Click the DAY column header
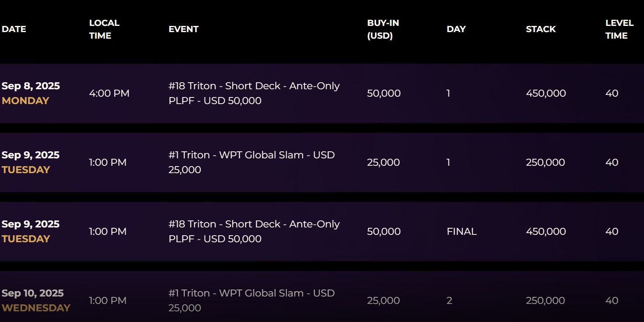Viewport: 644px width, 322px height. pos(456,29)
